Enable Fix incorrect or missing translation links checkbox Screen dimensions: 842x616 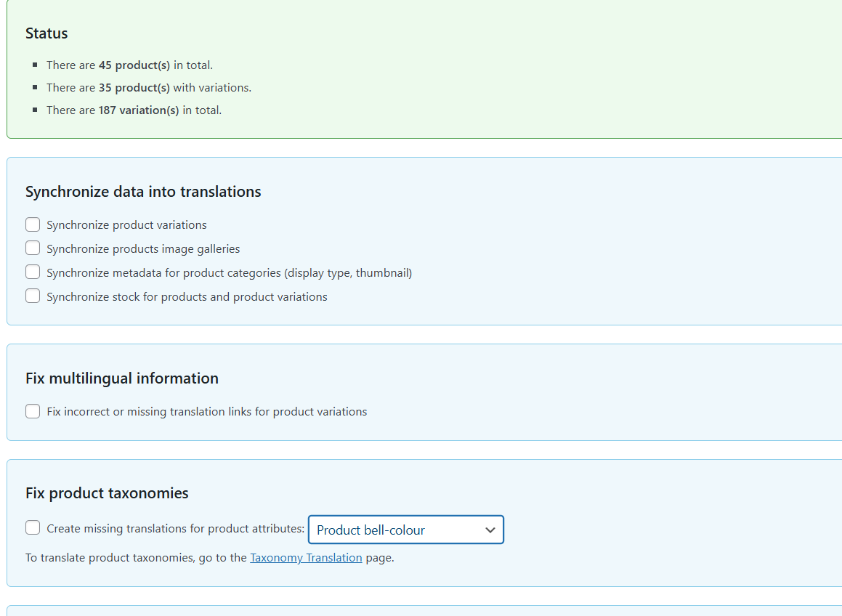[33, 411]
